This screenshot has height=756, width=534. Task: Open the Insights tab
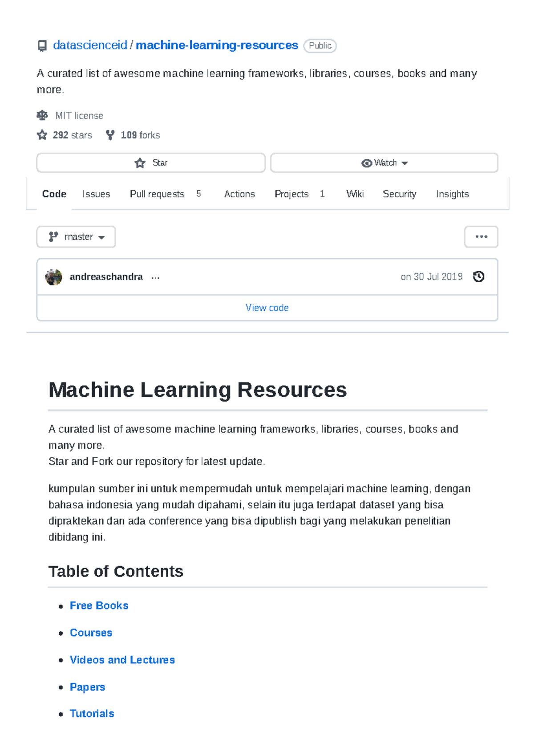tap(453, 194)
